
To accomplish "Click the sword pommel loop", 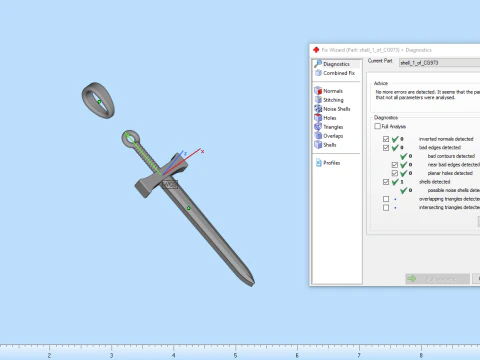I will coord(130,139).
